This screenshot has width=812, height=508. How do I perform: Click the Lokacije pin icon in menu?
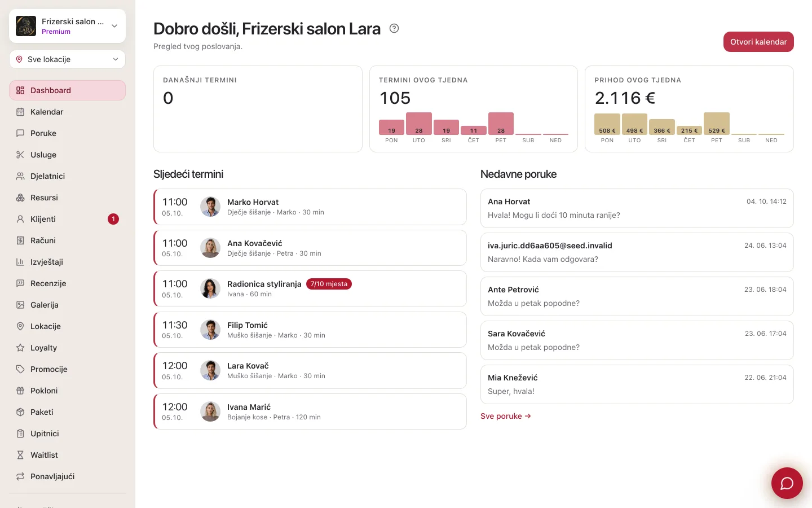[x=20, y=326]
